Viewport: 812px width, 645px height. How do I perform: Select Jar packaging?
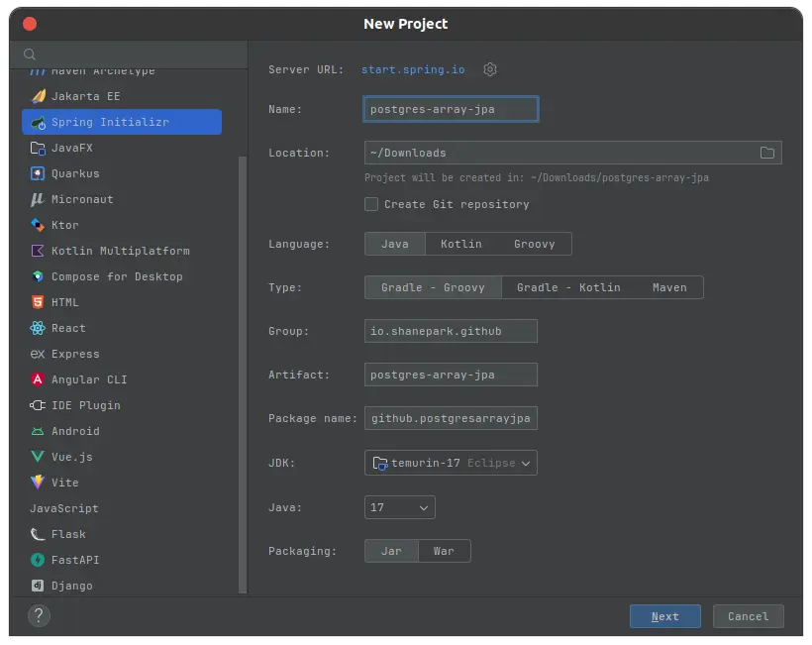point(391,551)
